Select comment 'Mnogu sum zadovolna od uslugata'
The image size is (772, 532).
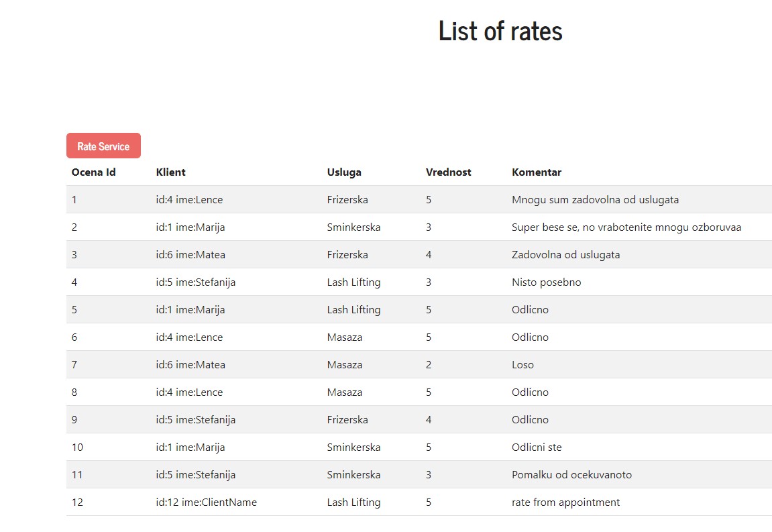[595, 199]
